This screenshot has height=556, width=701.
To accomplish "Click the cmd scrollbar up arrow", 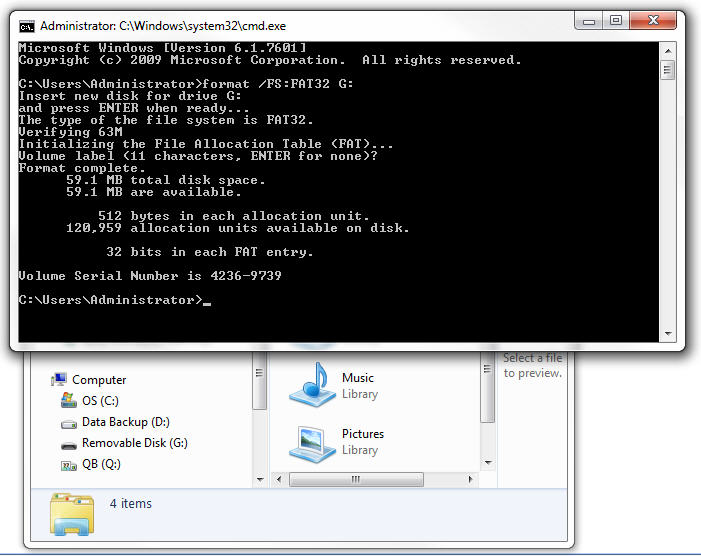I will 668,51.
